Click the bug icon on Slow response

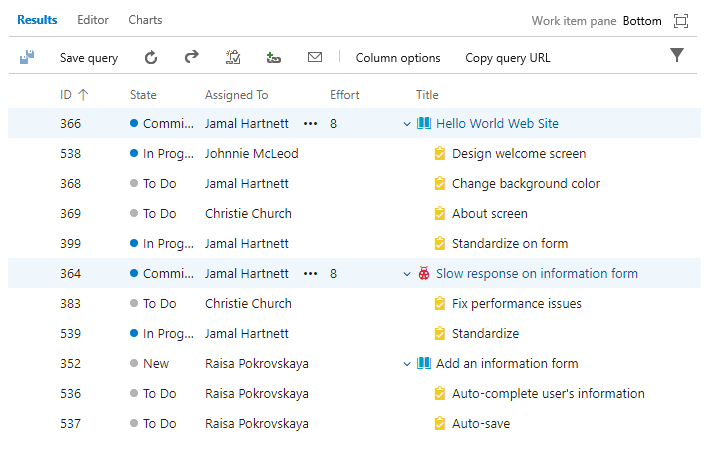pos(424,273)
